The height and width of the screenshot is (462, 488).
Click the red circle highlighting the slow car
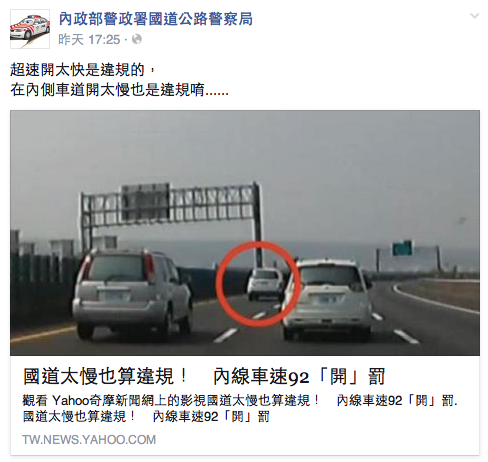click(258, 283)
